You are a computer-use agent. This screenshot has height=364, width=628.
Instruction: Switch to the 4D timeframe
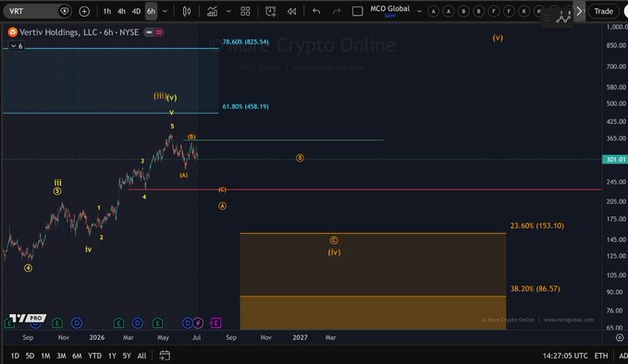tap(136, 11)
